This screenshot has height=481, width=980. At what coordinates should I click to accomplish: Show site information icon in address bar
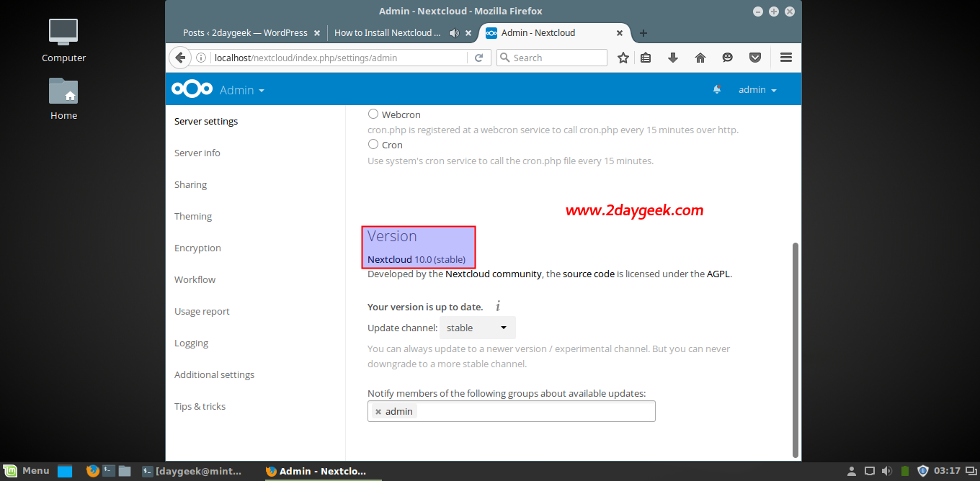201,58
